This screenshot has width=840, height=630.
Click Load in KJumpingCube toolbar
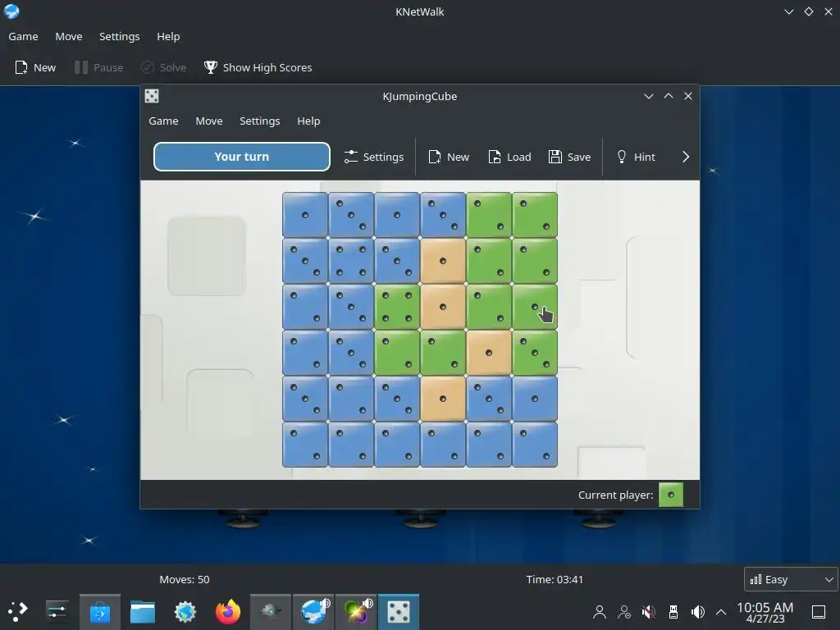(x=509, y=157)
